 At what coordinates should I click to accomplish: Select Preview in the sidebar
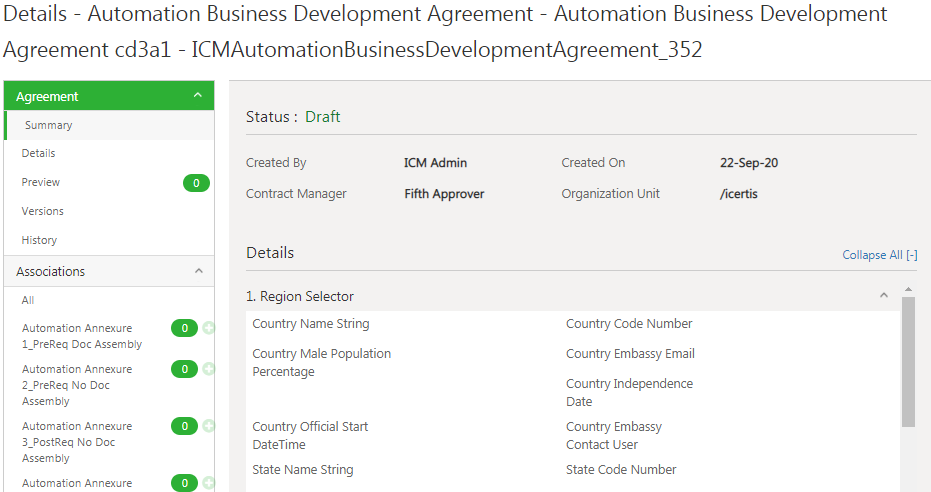41,182
